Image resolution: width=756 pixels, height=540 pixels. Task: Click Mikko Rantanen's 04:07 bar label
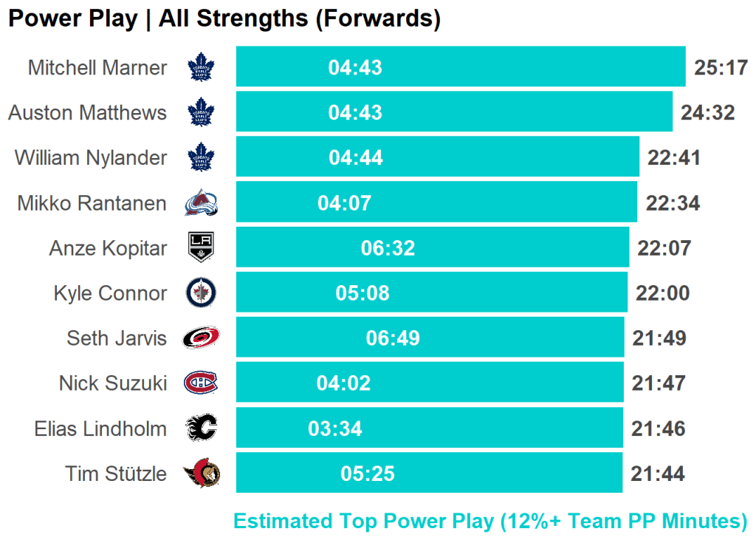point(345,203)
